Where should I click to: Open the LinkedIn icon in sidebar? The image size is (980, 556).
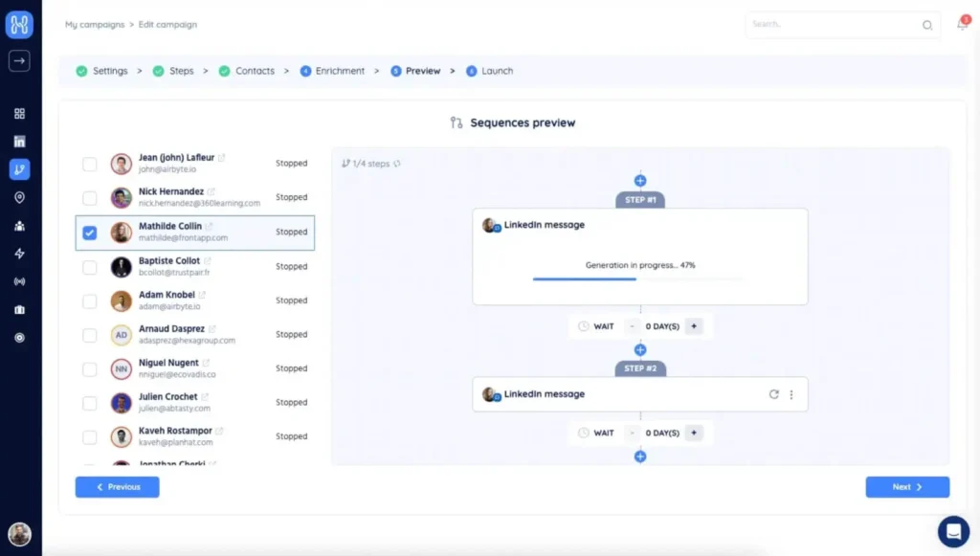(19, 142)
